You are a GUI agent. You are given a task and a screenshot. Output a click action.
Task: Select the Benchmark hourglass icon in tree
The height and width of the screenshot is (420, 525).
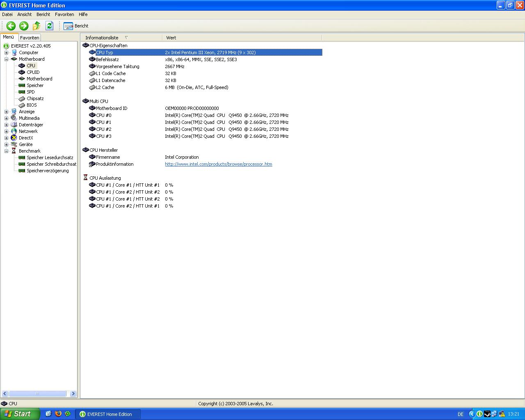click(x=14, y=151)
